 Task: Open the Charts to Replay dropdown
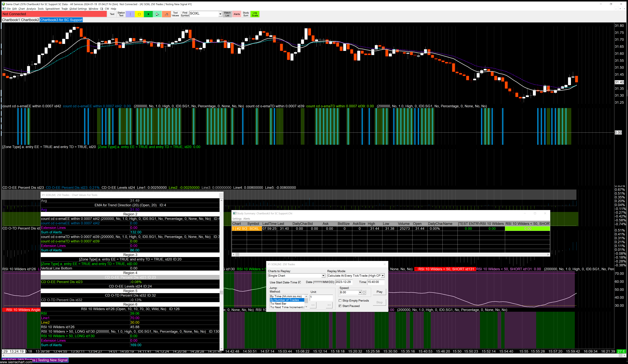323,276
